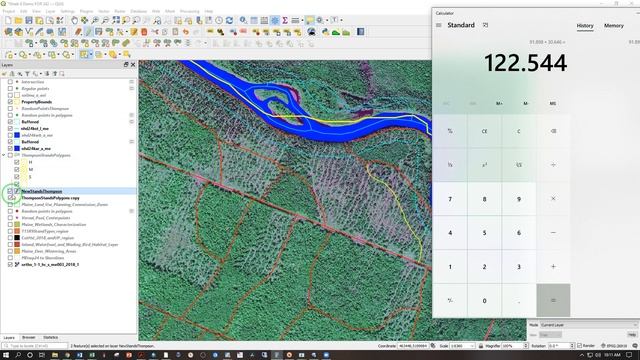The image size is (640, 360).
Task: Refresh the map canvas
Action: point(229,20)
